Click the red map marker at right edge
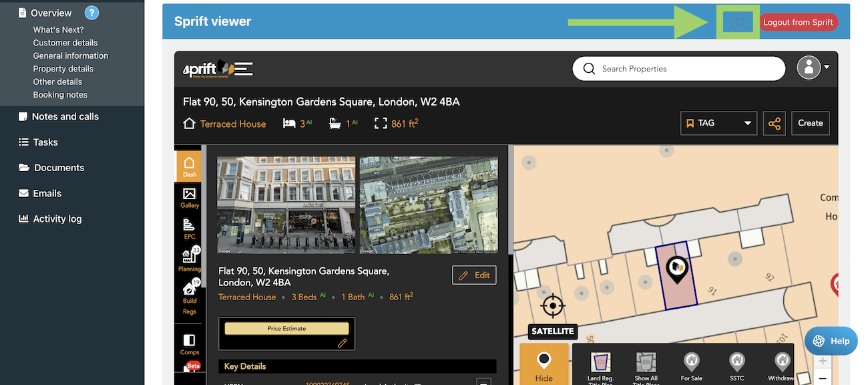Viewport: 868px width, 385px height. [x=835, y=284]
